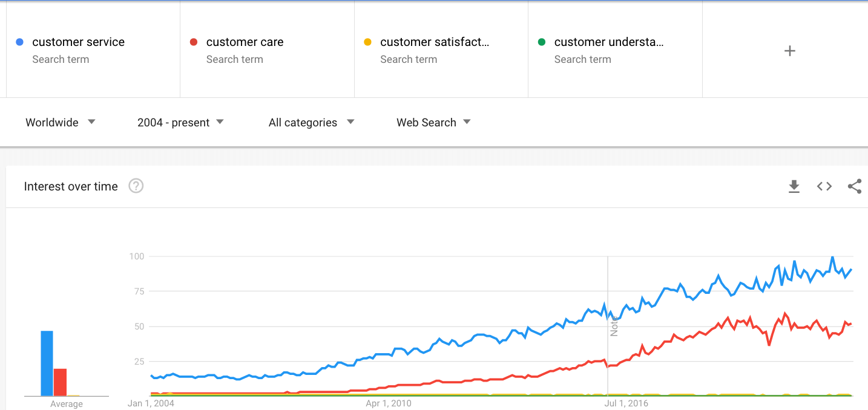Screen dimensions: 868x410
Task: Click the blue Average bar
Action: pyautogui.click(x=47, y=363)
